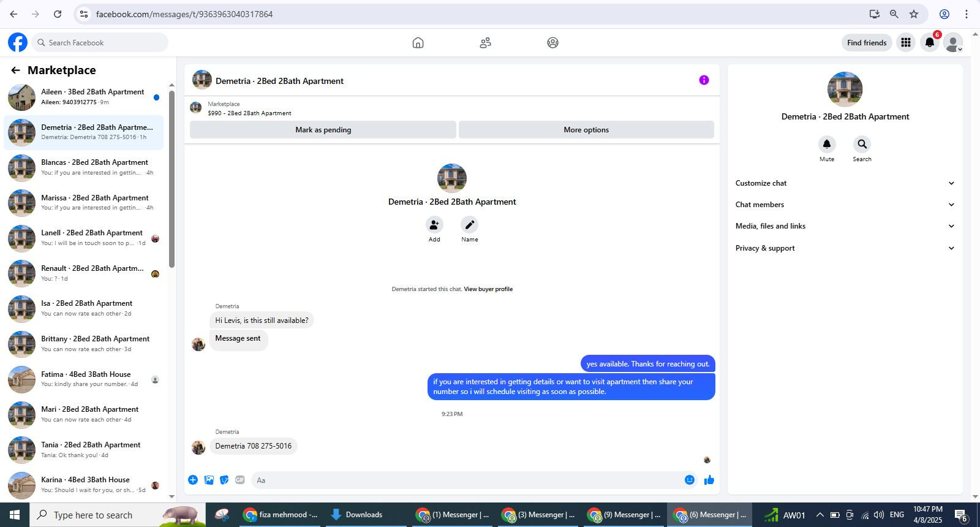Open Downloads window from taskbar
Screen dimensions: 980x527
coord(365,515)
